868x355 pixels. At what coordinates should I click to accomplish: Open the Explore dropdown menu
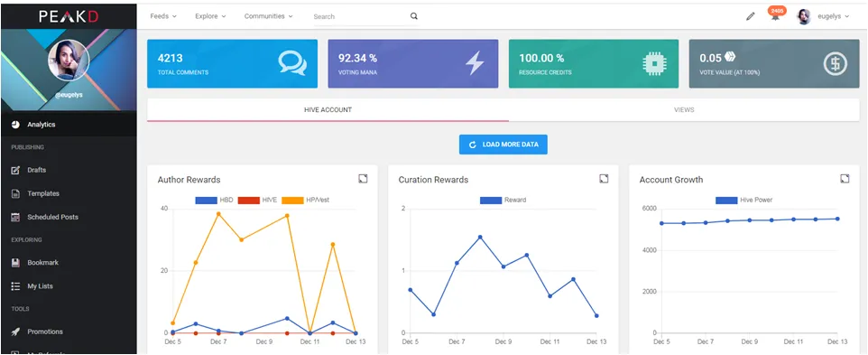pos(210,16)
